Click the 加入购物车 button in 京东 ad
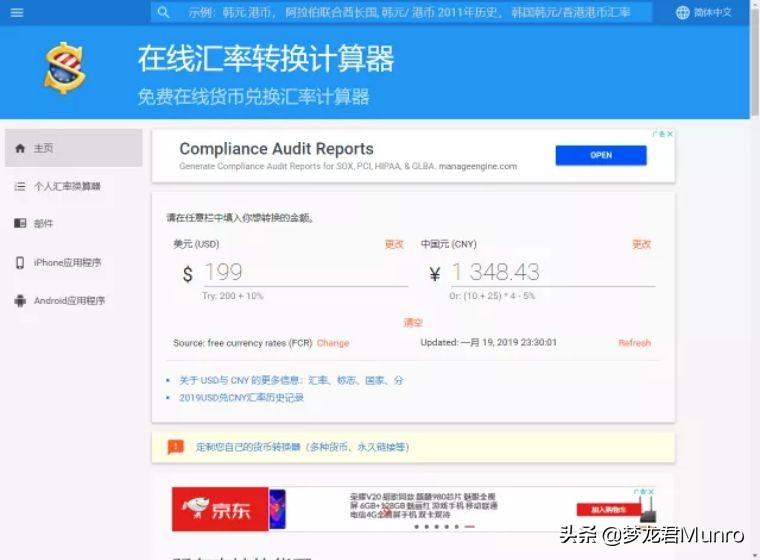760x560 pixels. click(x=608, y=510)
